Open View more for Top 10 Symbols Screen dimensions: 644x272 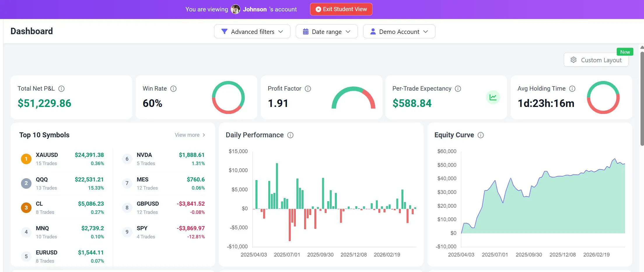click(x=190, y=135)
